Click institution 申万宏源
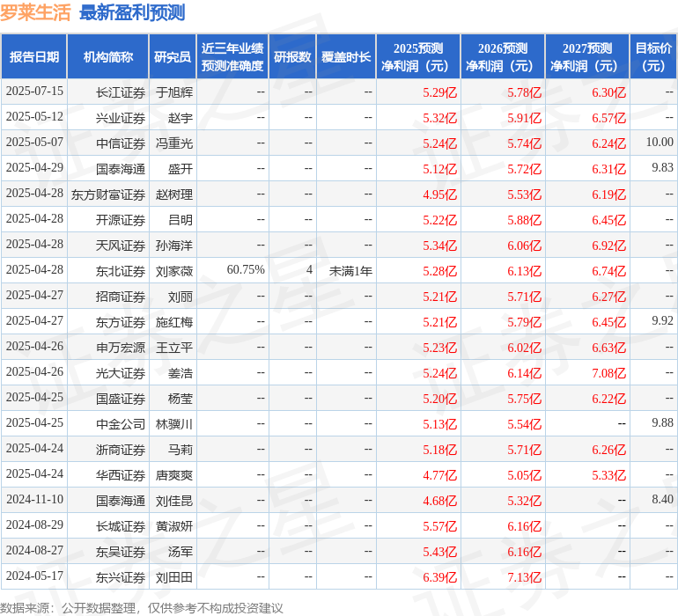Viewport: 678px width, 616px height. tap(121, 348)
